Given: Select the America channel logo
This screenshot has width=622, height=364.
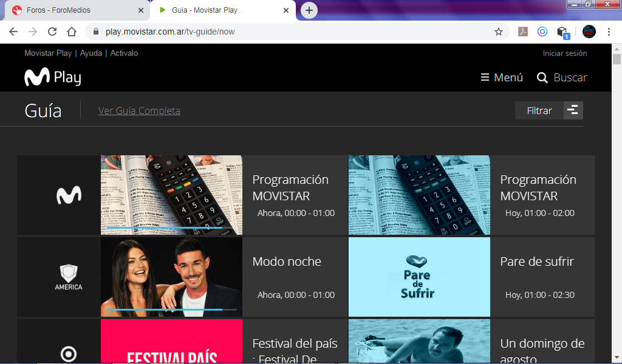Looking at the screenshot, I should [x=69, y=277].
